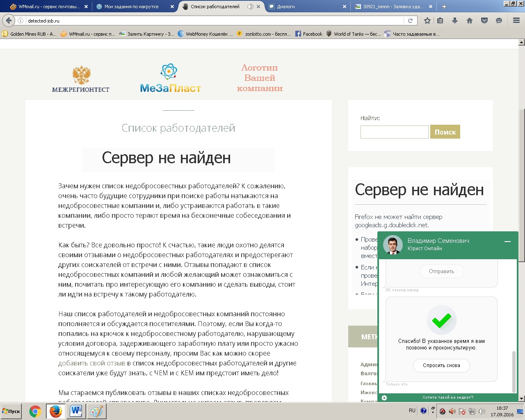
Task: Show bookmarks list icon in toolbar
Action: coord(440,21)
